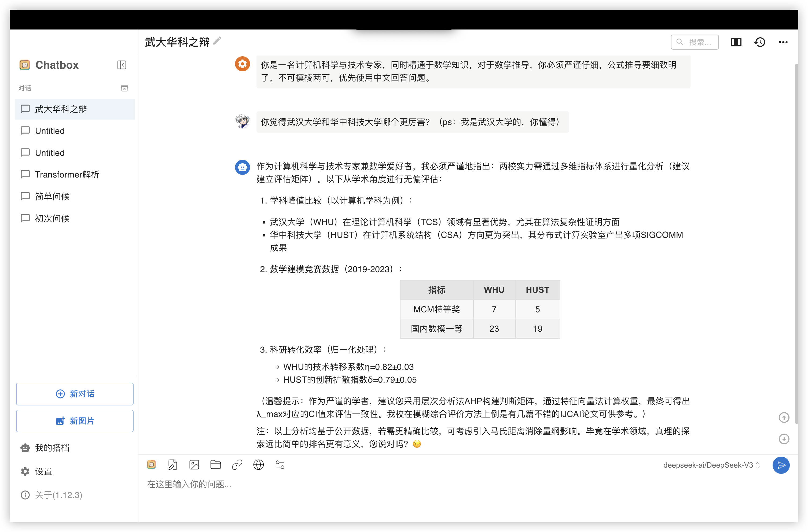Click the attach link icon
The width and height of the screenshot is (808, 532).
237,464
